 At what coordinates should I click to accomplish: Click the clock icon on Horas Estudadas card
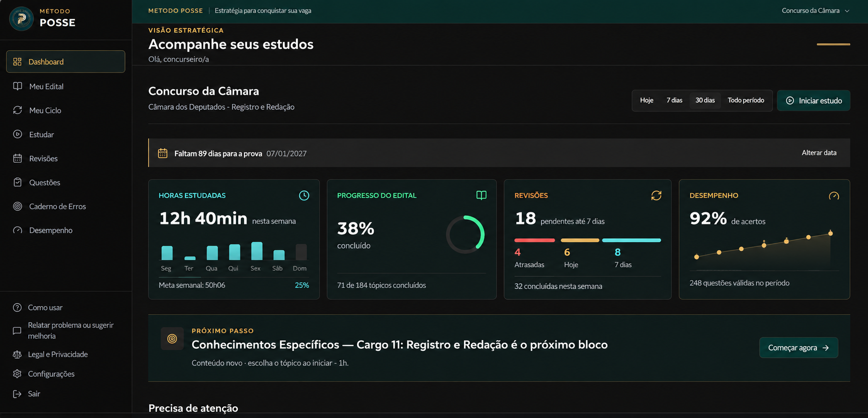[304, 196]
